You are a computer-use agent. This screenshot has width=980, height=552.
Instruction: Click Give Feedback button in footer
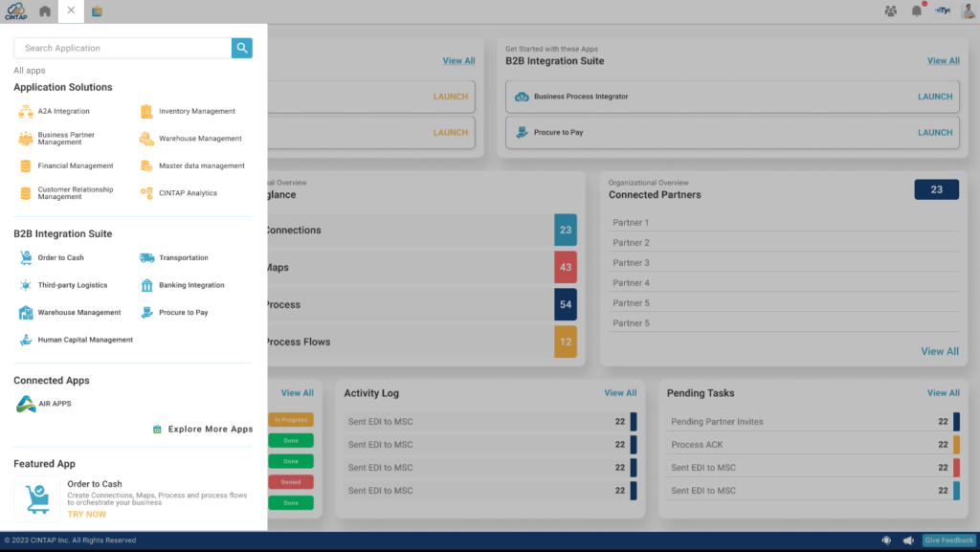tap(948, 541)
